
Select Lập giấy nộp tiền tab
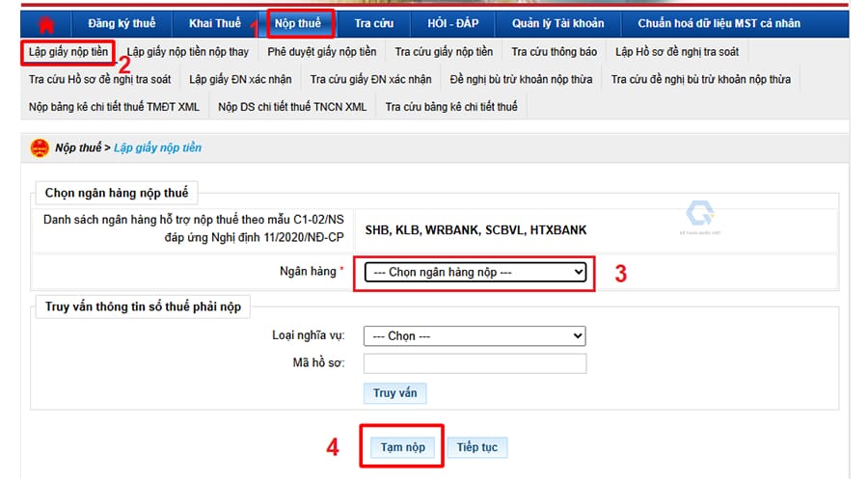click(x=68, y=51)
